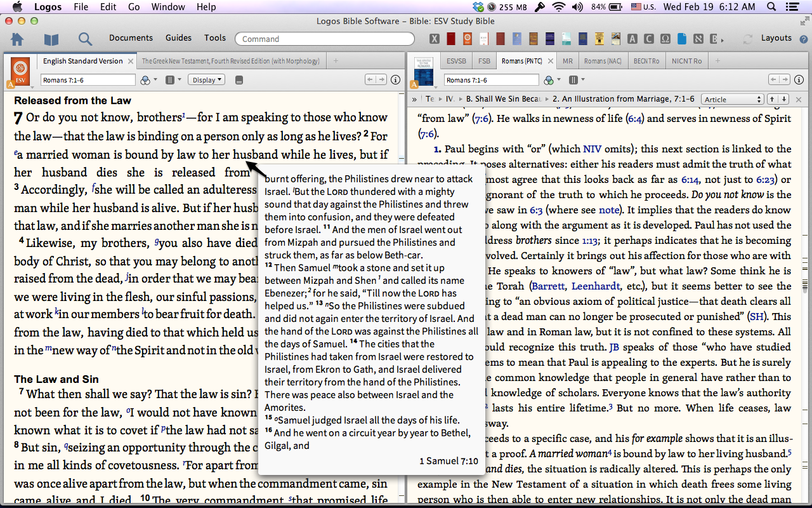Open the Go menu
The image size is (812, 508).
click(x=134, y=7)
